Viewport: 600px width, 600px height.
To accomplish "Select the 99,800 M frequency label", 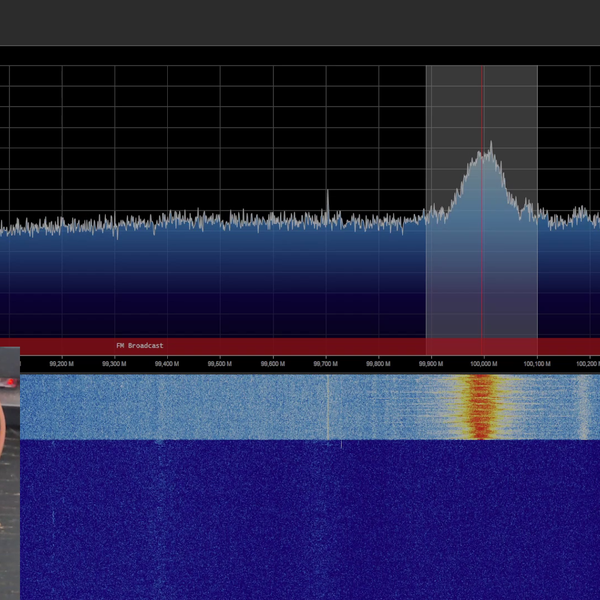I will point(378,365).
